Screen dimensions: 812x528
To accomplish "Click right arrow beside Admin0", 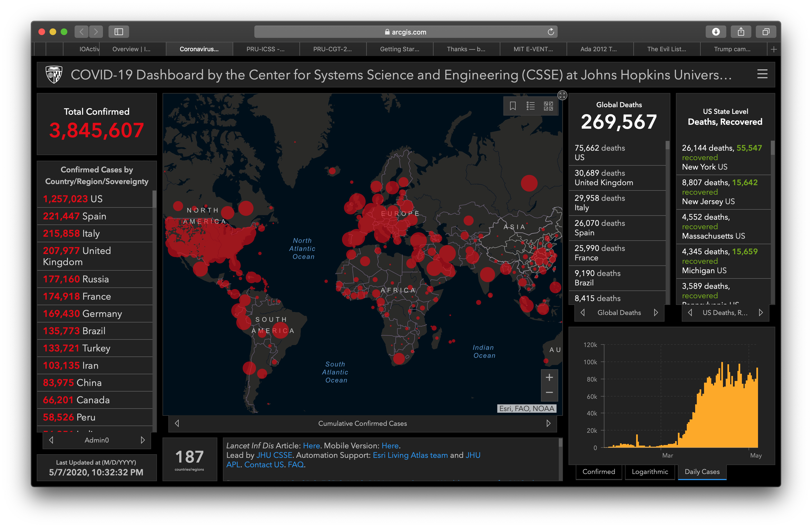I will 142,440.
